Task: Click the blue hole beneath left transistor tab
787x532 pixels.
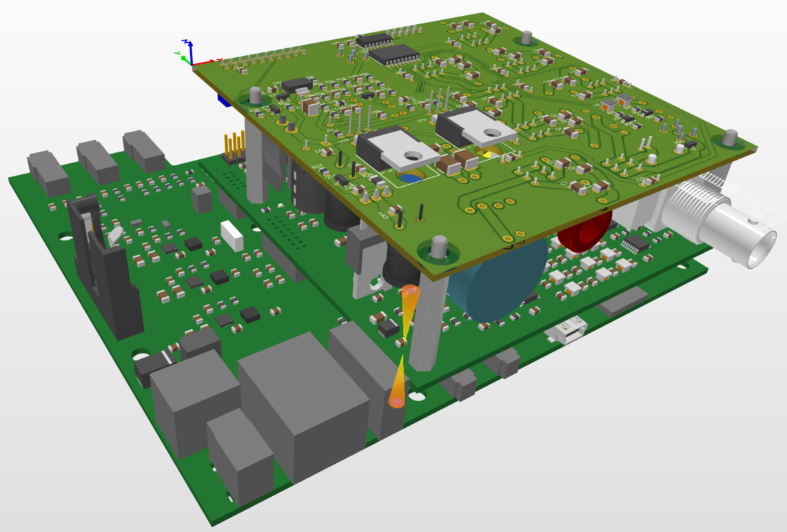Action: point(411,178)
